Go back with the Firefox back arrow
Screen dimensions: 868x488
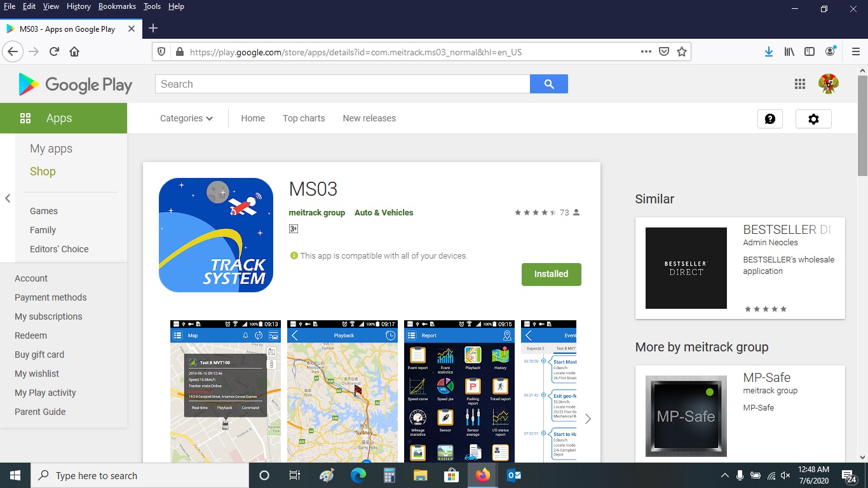pos(13,51)
